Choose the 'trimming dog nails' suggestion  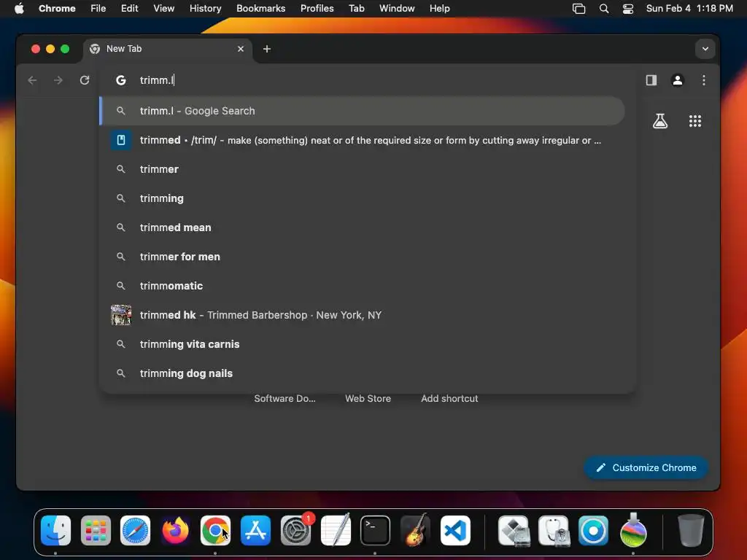pyautogui.click(x=362, y=373)
